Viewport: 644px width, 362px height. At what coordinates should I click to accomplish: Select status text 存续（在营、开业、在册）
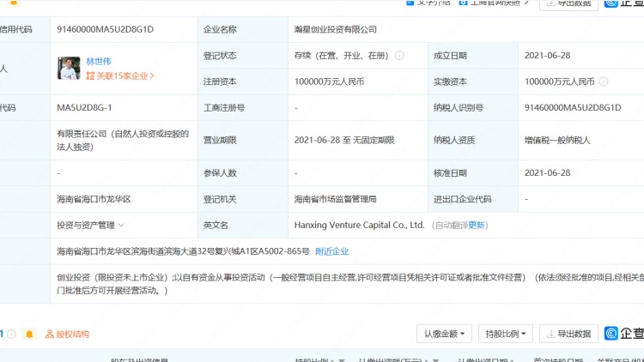pos(341,56)
